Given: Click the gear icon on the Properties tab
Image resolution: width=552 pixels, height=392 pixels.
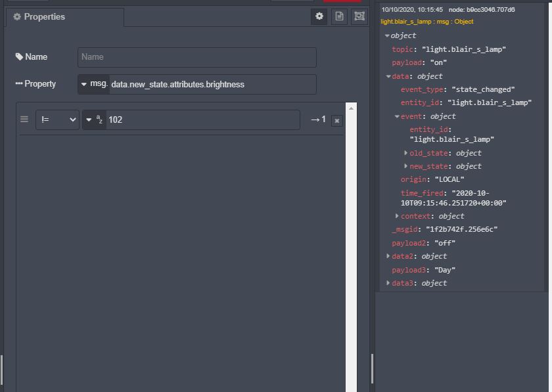Looking at the screenshot, I should [16, 17].
